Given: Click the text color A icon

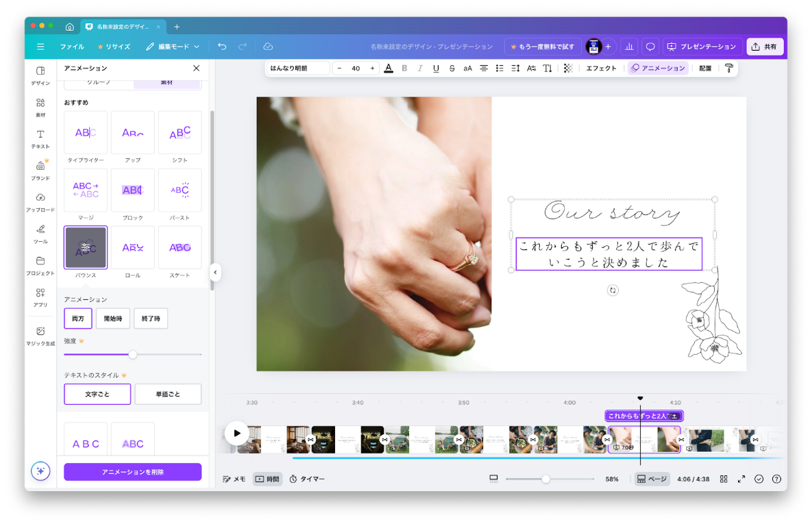Looking at the screenshot, I should point(389,68).
